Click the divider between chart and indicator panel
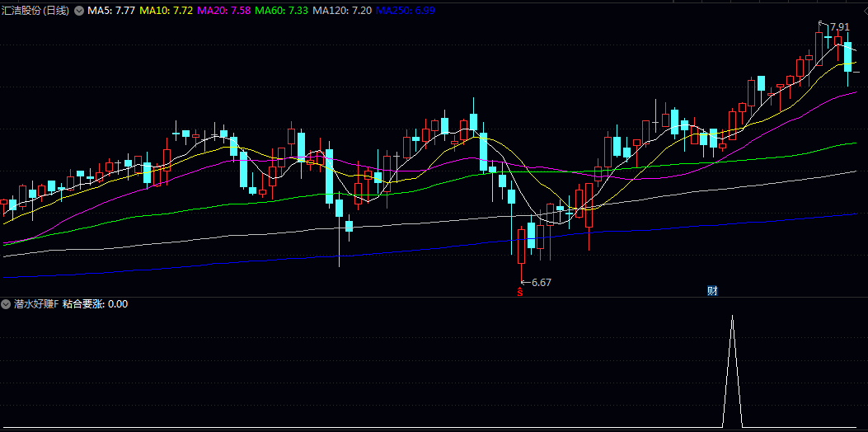 tap(434, 297)
